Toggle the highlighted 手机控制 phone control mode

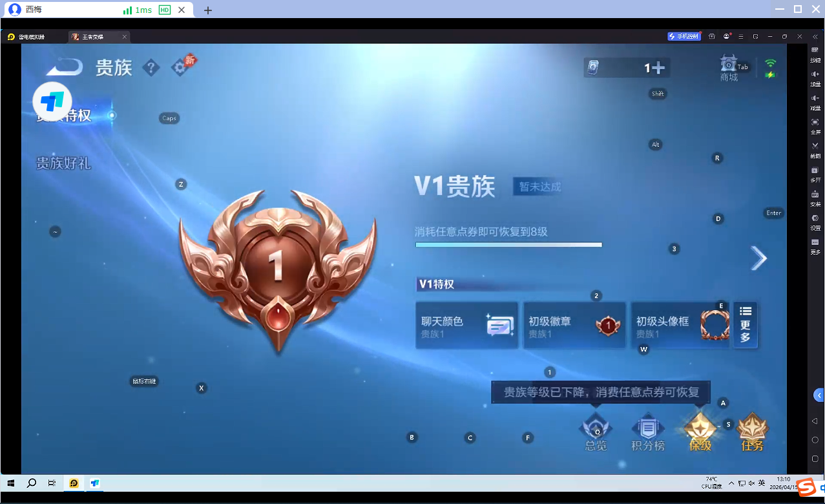pos(684,36)
